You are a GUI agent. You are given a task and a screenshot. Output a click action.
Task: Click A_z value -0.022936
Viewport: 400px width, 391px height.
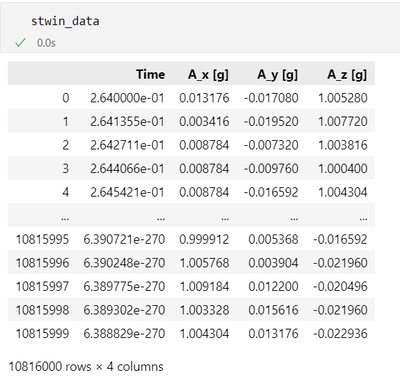click(x=340, y=334)
